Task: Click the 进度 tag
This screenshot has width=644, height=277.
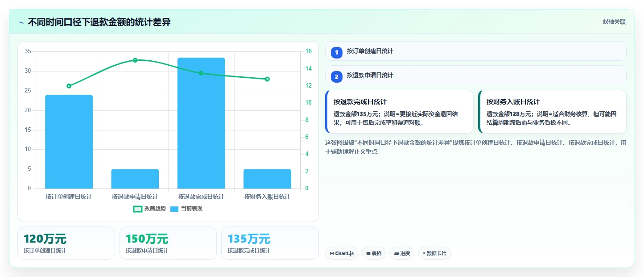Action: pyautogui.click(x=402, y=253)
